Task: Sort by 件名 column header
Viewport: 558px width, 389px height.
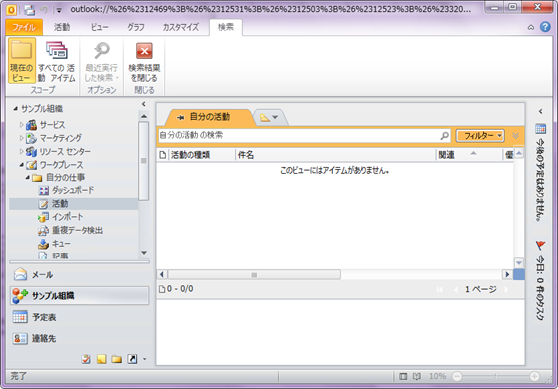Action: [x=336, y=155]
